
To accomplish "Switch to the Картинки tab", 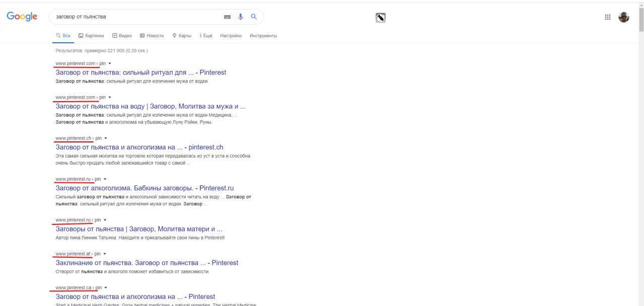I will (x=91, y=36).
